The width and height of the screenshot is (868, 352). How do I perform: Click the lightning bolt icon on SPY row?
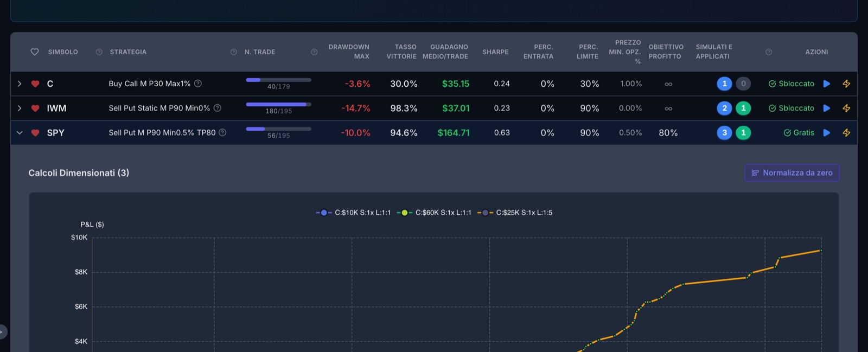pos(846,132)
